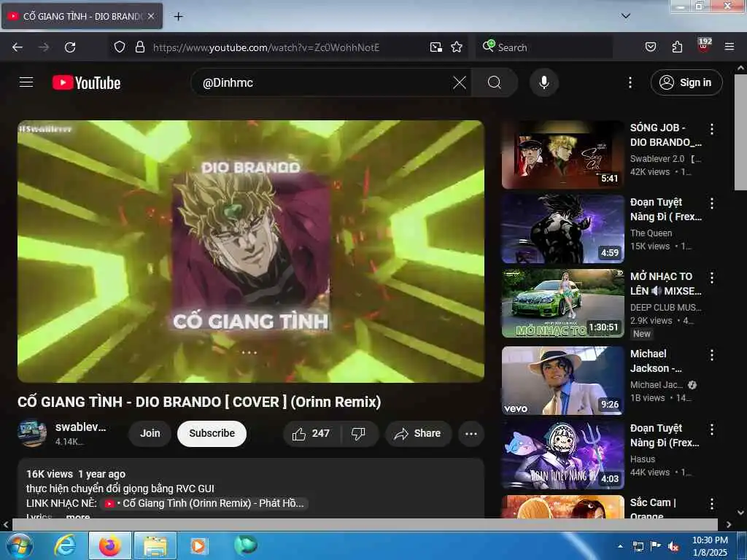747x560 pixels.
Task: Click the horizontal scrollbar right arrow
Action: 729,524
